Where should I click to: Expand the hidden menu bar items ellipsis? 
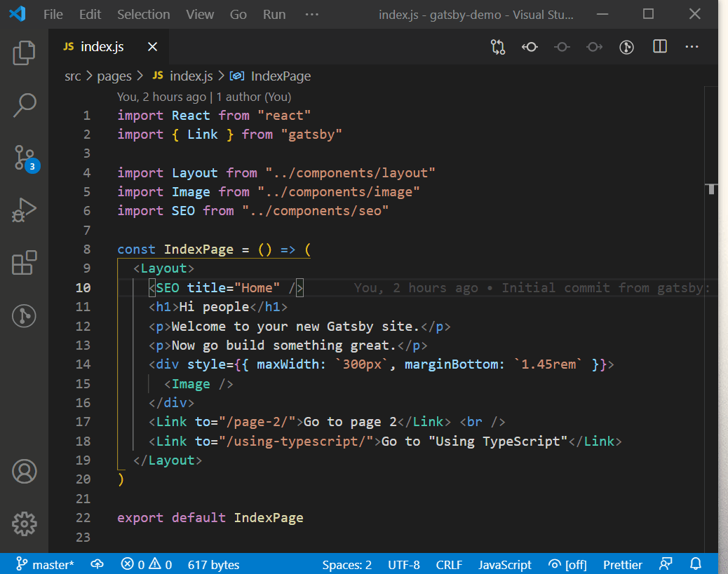click(x=312, y=14)
